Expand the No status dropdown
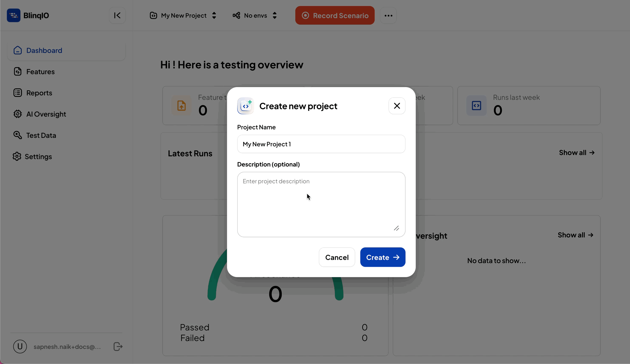The image size is (630, 364). coord(255,15)
